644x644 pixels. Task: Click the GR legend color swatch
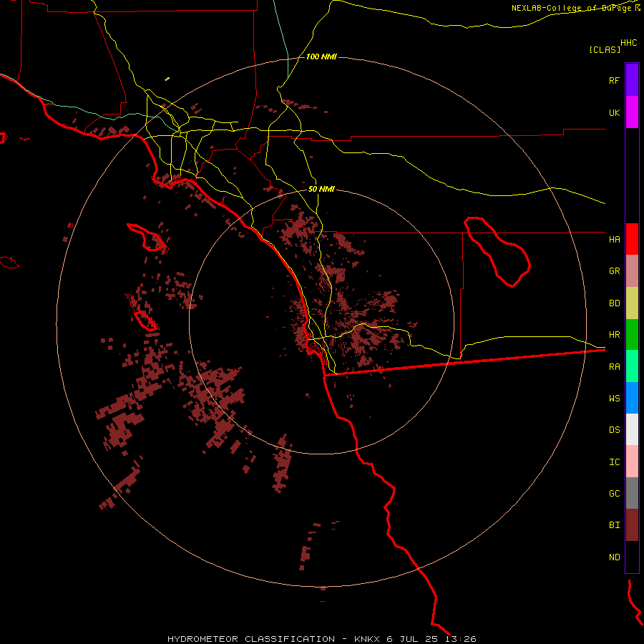[x=632, y=271]
